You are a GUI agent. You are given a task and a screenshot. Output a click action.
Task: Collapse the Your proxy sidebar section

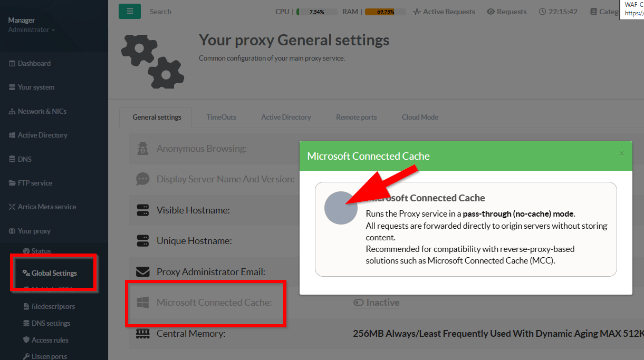(x=34, y=231)
